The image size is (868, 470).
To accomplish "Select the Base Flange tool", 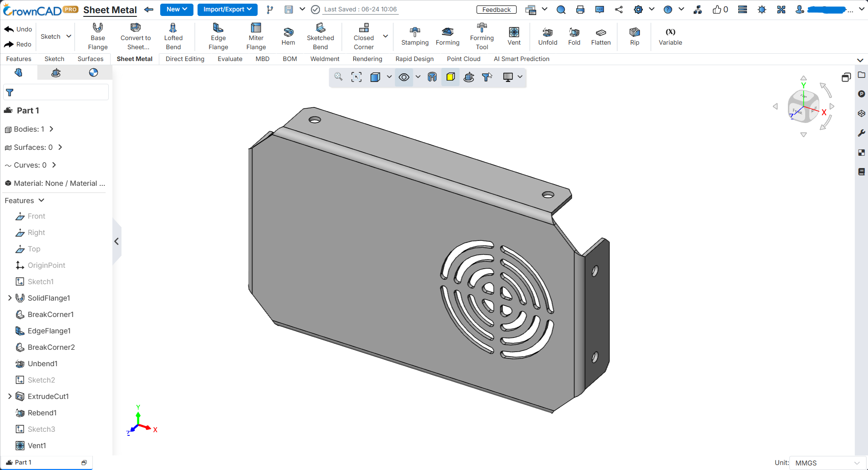I will tap(98, 36).
